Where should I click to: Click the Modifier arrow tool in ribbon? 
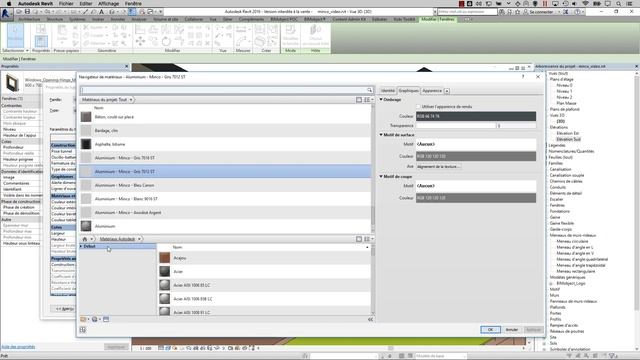pyautogui.click(x=15, y=35)
